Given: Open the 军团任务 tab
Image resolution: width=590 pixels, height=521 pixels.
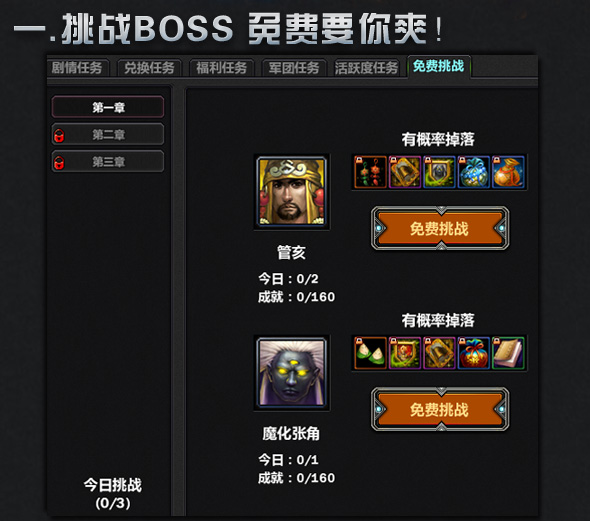Looking at the screenshot, I should [x=294, y=68].
